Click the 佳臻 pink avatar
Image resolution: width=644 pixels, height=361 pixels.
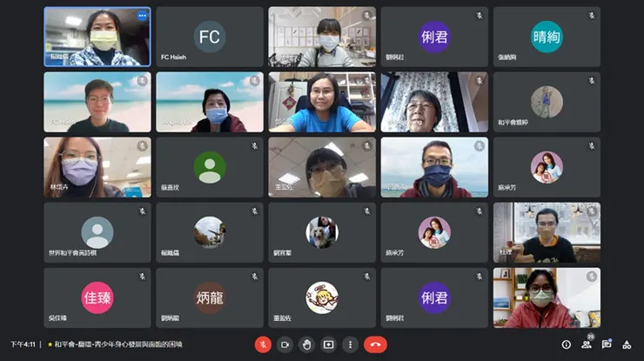[x=97, y=297]
